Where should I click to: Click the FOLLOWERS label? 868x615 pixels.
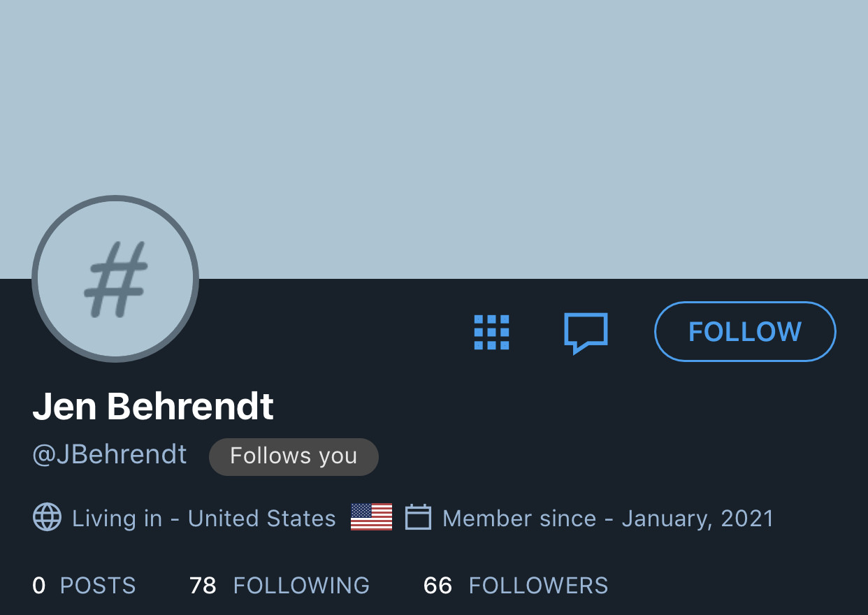point(538,586)
